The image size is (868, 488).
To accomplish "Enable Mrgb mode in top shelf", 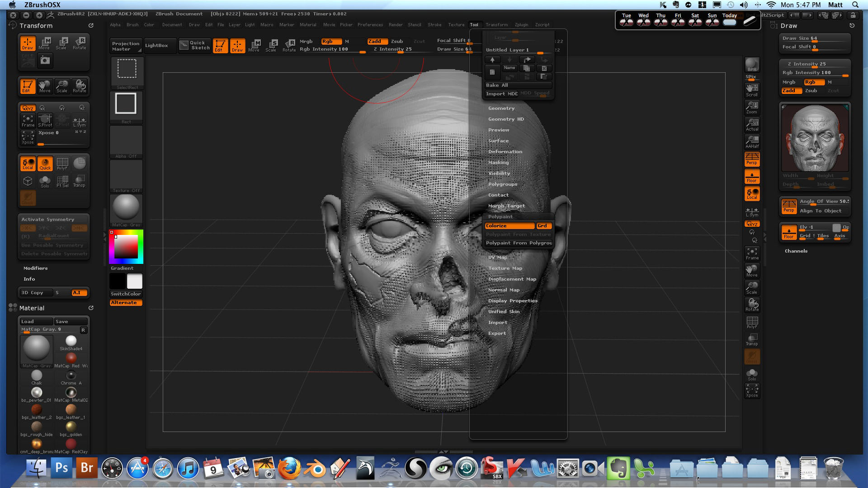I will coord(306,41).
